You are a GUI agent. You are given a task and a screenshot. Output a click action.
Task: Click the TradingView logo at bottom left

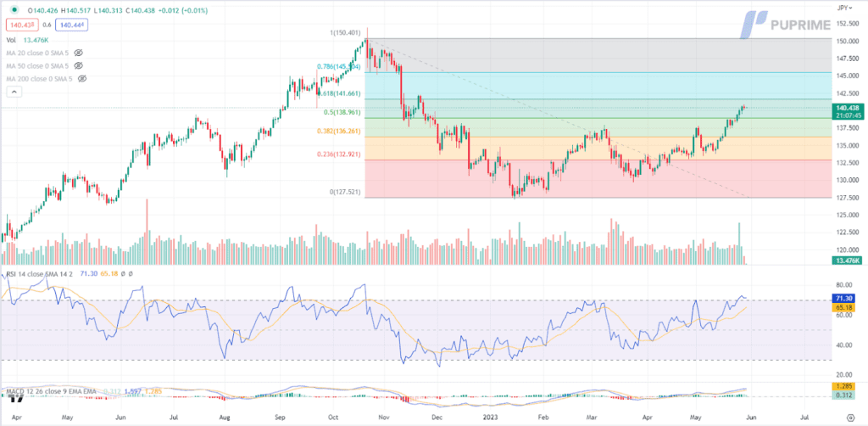(15, 396)
